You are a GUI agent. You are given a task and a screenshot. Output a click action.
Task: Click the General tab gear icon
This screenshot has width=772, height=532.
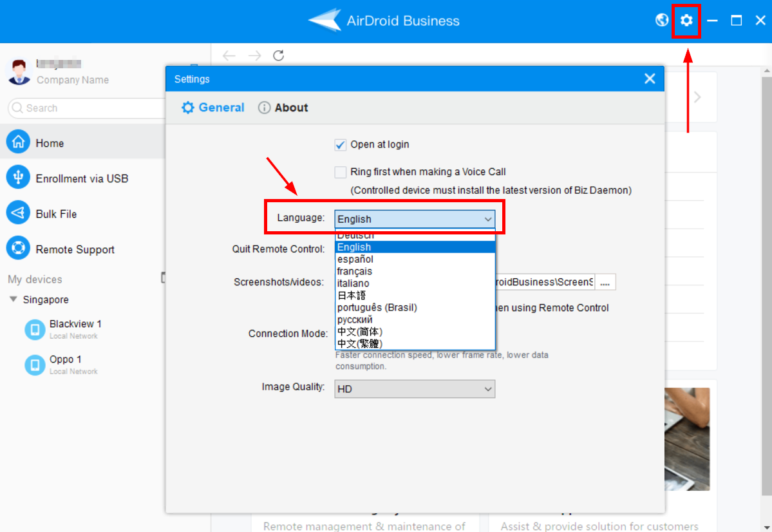click(187, 108)
